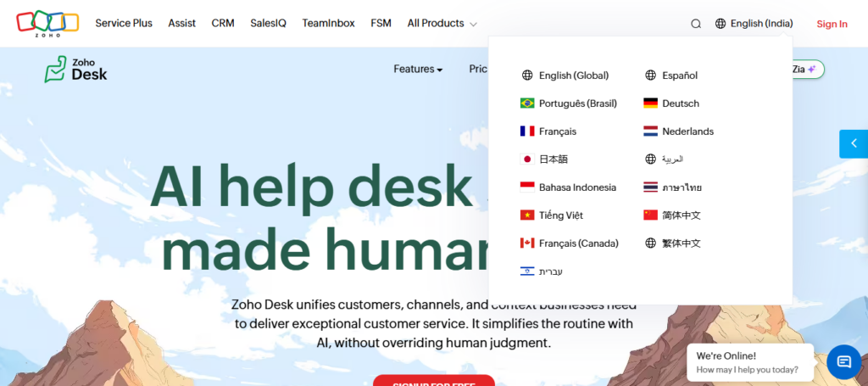Click the Japan flag icon
This screenshot has width=868, height=386.
tap(527, 159)
